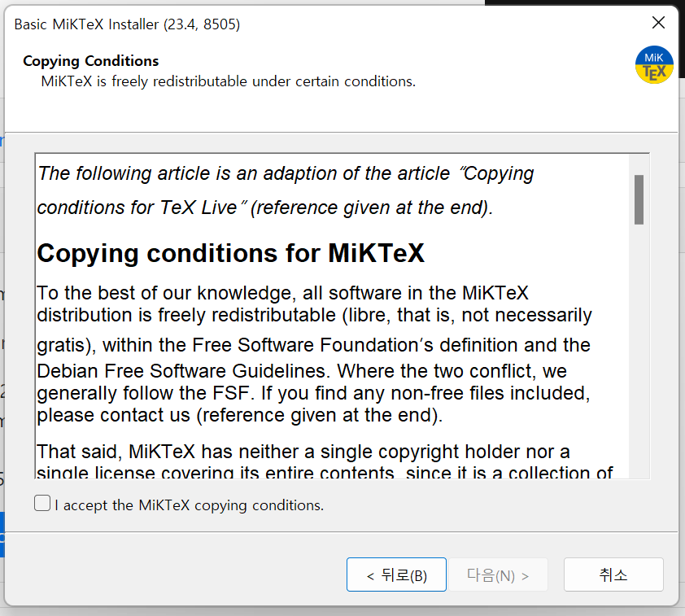The image size is (685, 616).
Task: Accept the MiKTeX copying conditions checkbox
Action: [x=42, y=503]
